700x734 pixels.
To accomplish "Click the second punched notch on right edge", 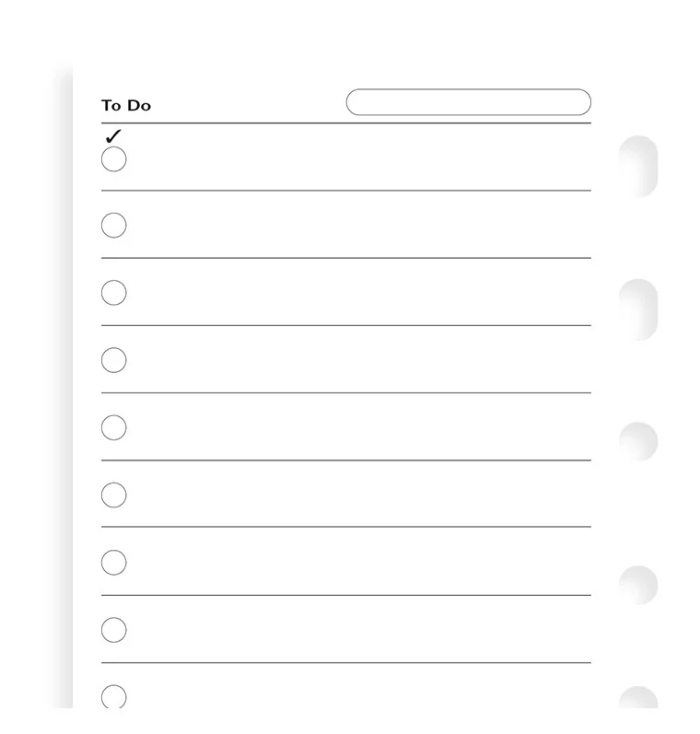I will pos(638,309).
